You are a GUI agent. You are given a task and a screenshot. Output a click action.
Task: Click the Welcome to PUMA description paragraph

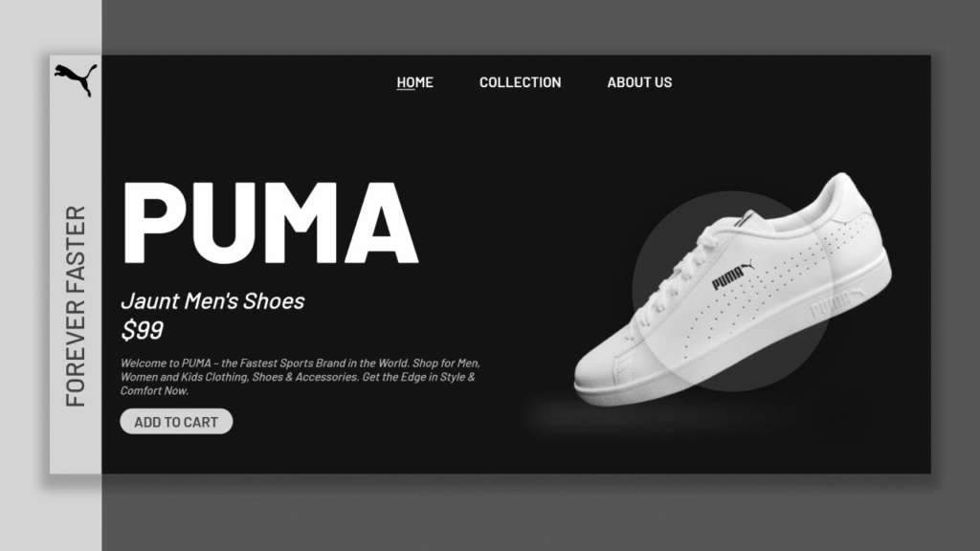pos(300,377)
